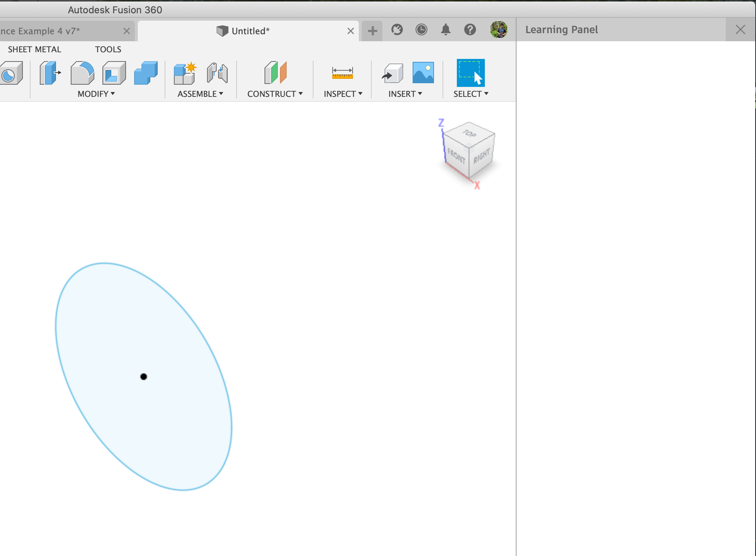Click the Insert Derive cube icon
Image resolution: width=756 pixels, height=556 pixels.
tap(392, 73)
